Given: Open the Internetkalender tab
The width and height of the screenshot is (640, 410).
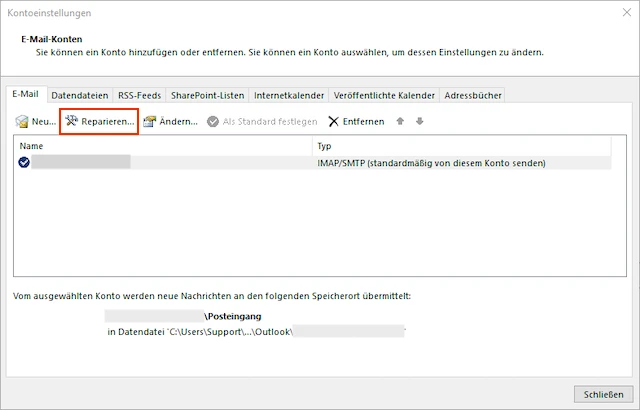Looking at the screenshot, I should coord(289,95).
